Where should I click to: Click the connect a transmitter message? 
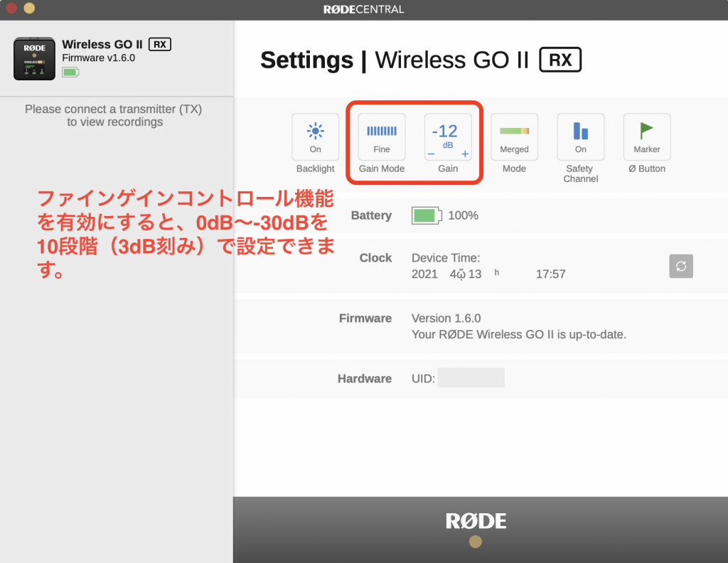coord(114,115)
